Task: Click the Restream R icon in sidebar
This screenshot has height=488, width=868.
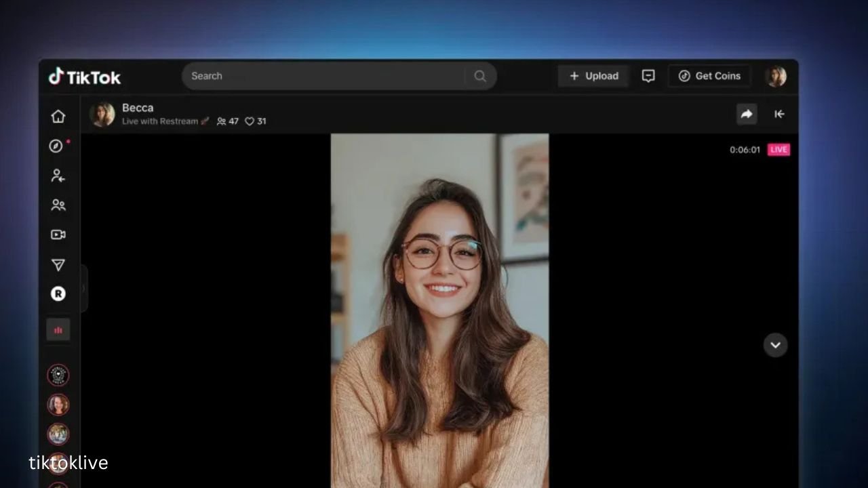Action: (58, 293)
